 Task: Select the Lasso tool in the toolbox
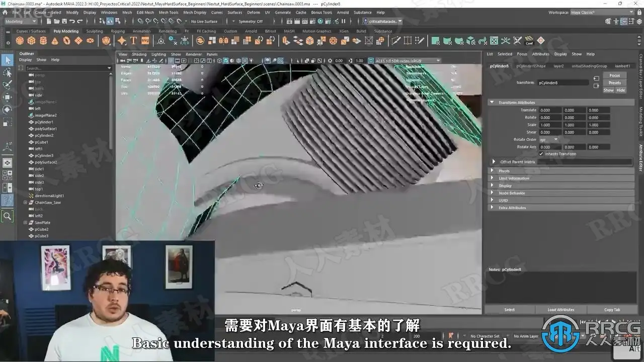pyautogui.click(x=7, y=72)
